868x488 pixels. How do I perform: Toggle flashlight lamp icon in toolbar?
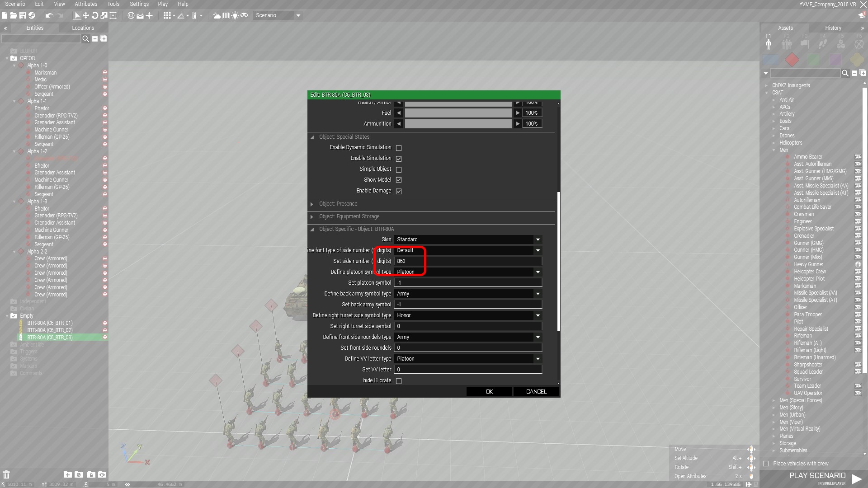click(235, 15)
